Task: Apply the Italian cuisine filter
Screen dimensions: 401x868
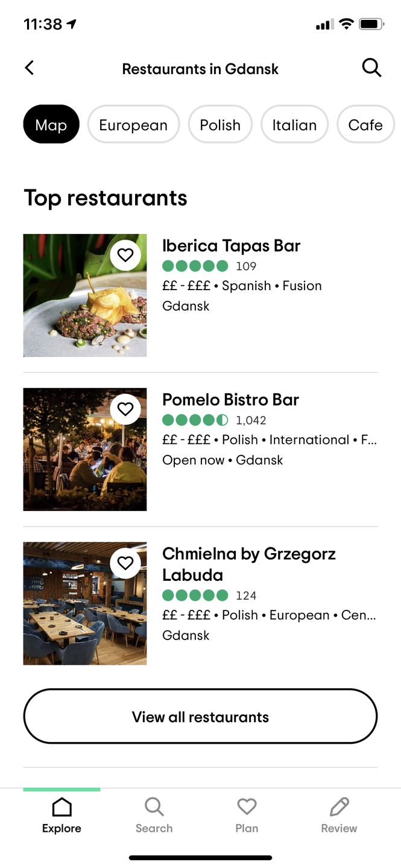Action: click(x=294, y=124)
